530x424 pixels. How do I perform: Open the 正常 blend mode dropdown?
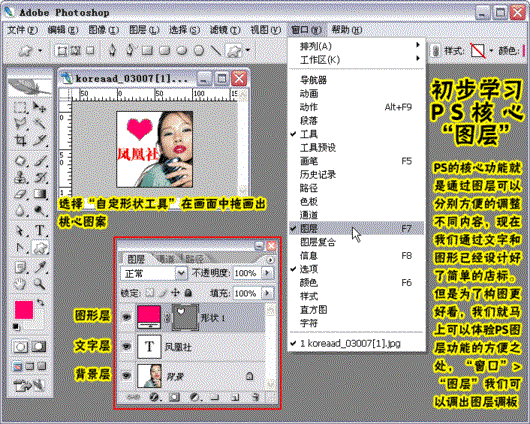click(154, 273)
